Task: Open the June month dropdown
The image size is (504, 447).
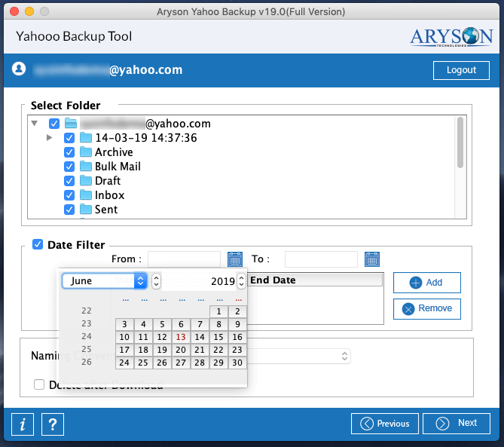Action: (105, 280)
